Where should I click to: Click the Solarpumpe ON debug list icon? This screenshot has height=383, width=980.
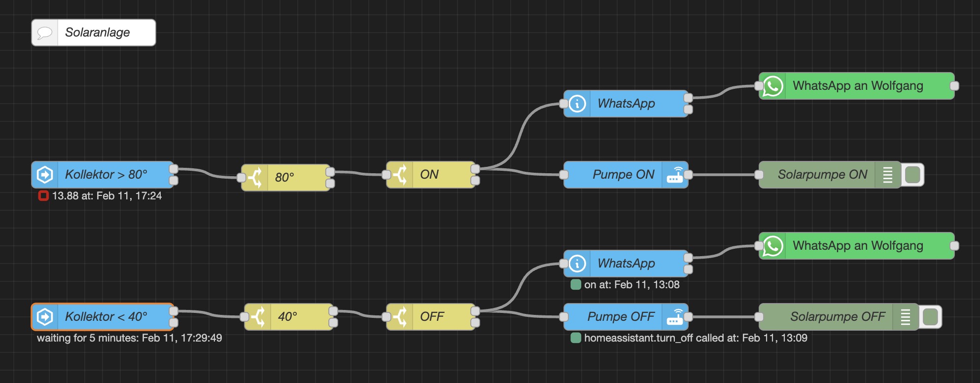[888, 175]
